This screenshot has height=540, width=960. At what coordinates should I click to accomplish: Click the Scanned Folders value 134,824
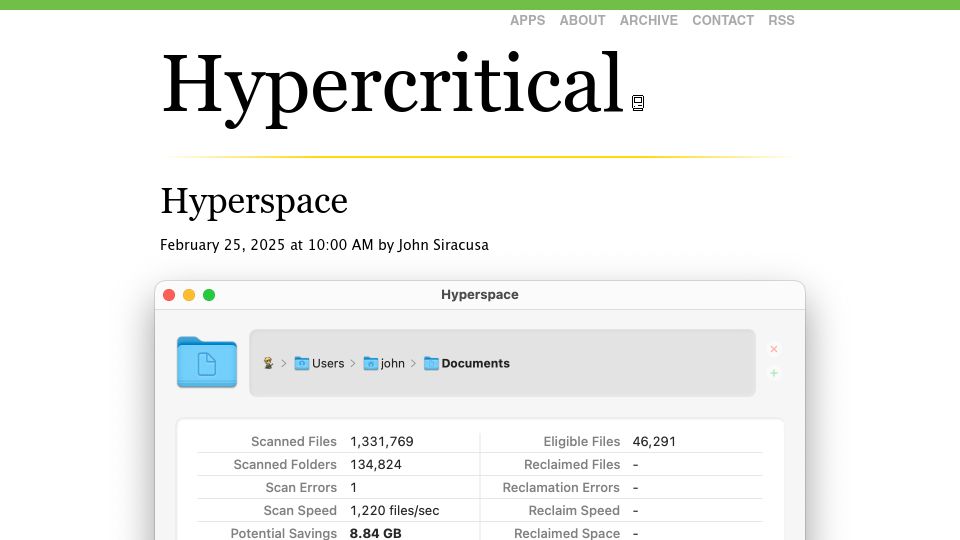(x=375, y=465)
